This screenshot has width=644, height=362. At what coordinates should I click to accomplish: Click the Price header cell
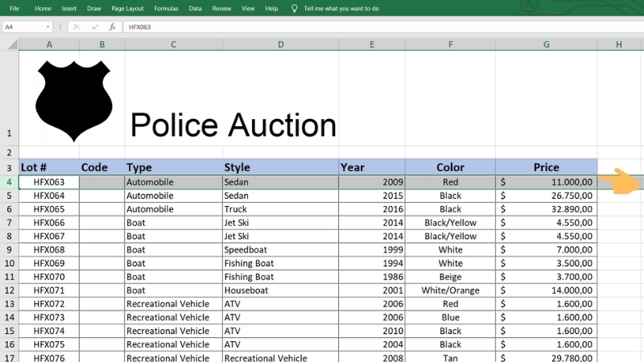547,167
